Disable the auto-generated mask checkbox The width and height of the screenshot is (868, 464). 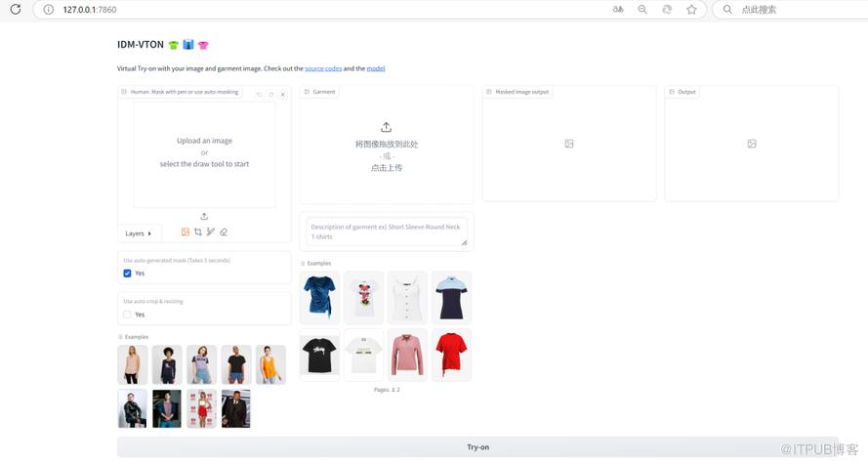pyautogui.click(x=128, y=274)
